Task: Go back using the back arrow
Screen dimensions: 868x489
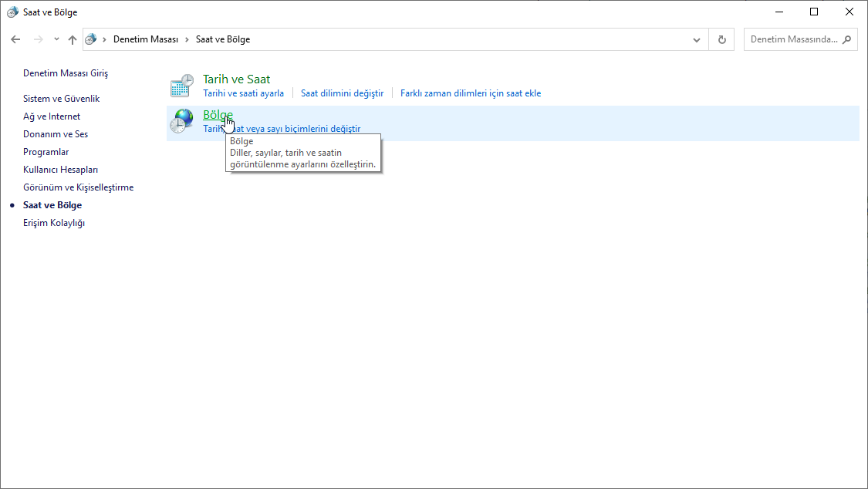Action: pyautogui.click(x=15, y=39)
